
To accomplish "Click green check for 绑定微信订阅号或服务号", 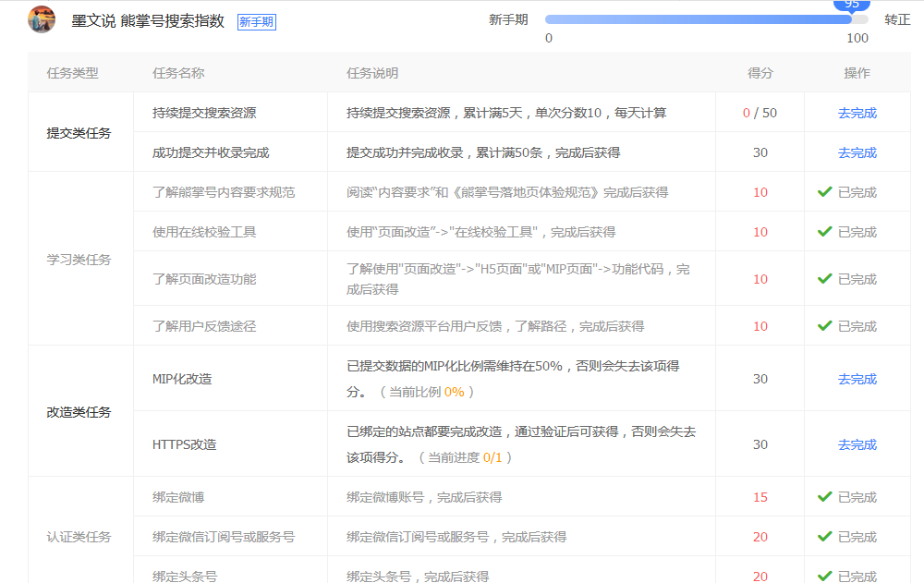I will coord(825,537).
